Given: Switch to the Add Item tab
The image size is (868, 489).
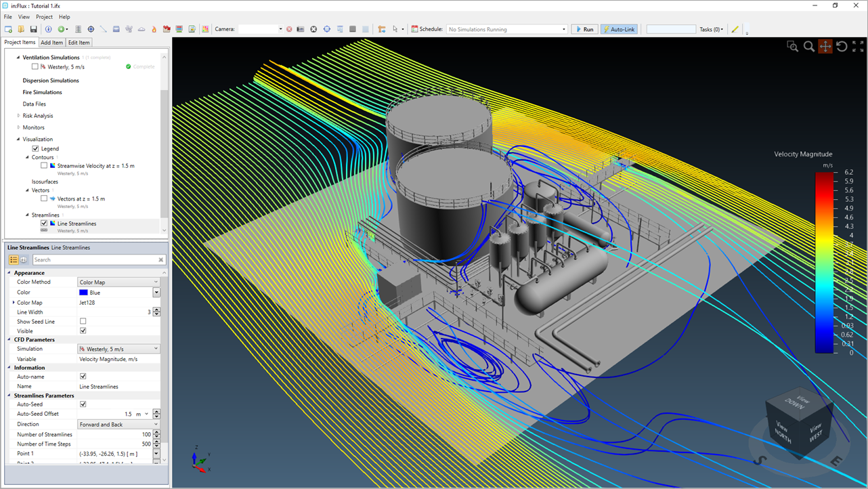Looking at the screenshot, I should click(x=51, y=43).
